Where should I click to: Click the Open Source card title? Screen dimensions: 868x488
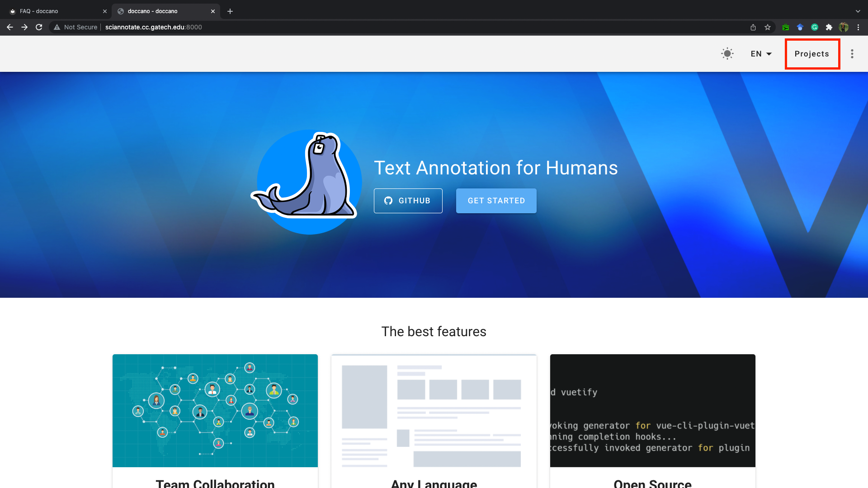click(x=652, y=483)
